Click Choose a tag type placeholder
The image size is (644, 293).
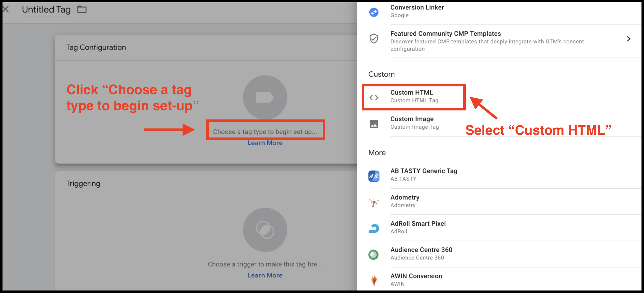click(x=265, y=132)
